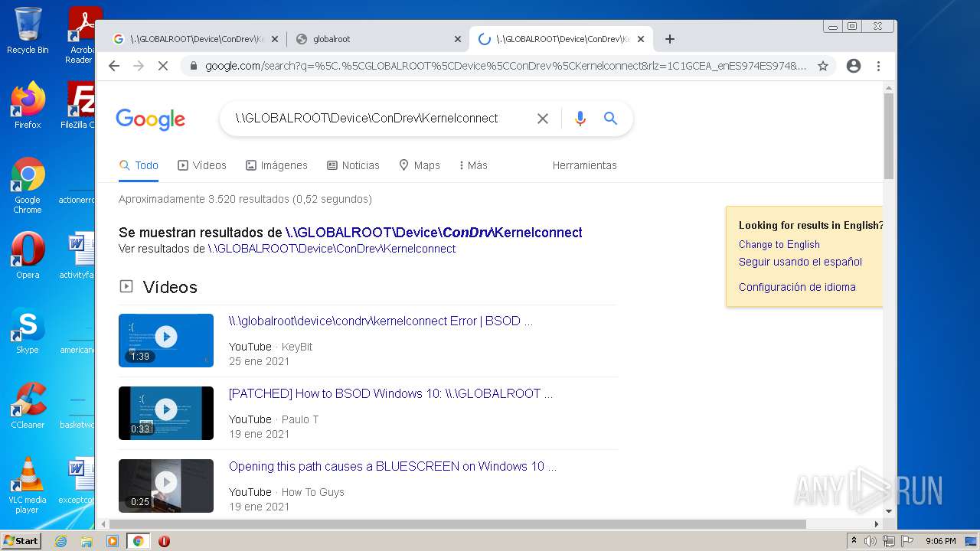The image size is (980, 551).
Task: Open 'Opening this path causes a BLUESCREEN' link
Action: [x=393, y=466]
